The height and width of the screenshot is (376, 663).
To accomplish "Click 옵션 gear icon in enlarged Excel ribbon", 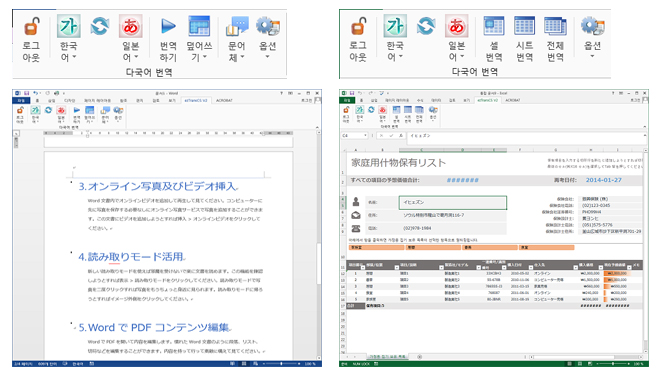I will pos(592,26).
